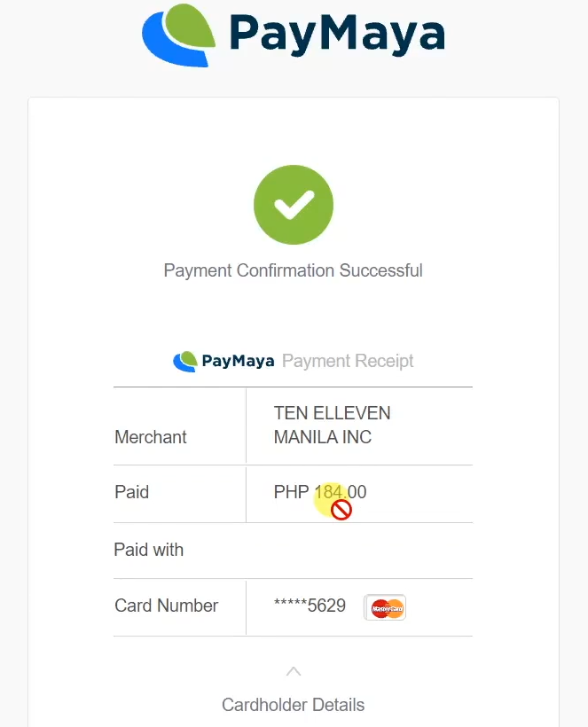Click the Payment Receipt heading text
This screenshot has height=727, width=588.
[x=348, y=361]
